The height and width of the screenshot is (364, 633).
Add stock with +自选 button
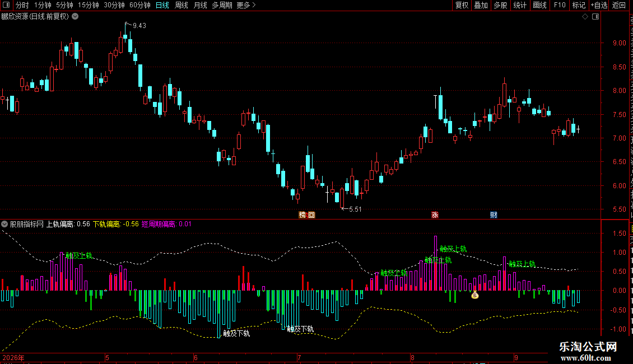599,5
